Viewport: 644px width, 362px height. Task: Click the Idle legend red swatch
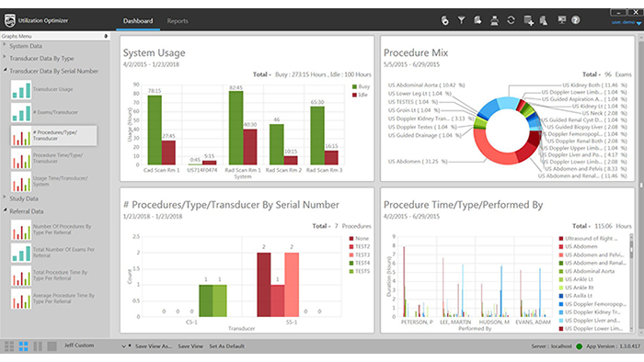pyautogui.click(x=354, y=96)
